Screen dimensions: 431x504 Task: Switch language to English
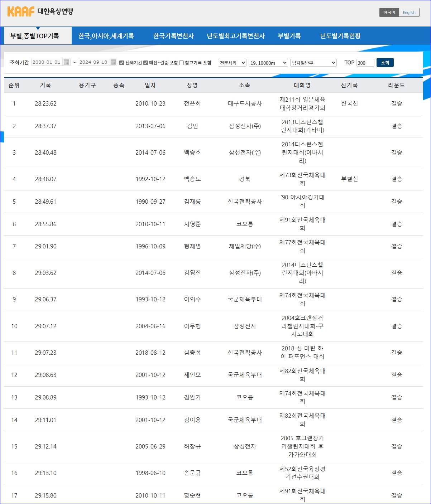409,13
